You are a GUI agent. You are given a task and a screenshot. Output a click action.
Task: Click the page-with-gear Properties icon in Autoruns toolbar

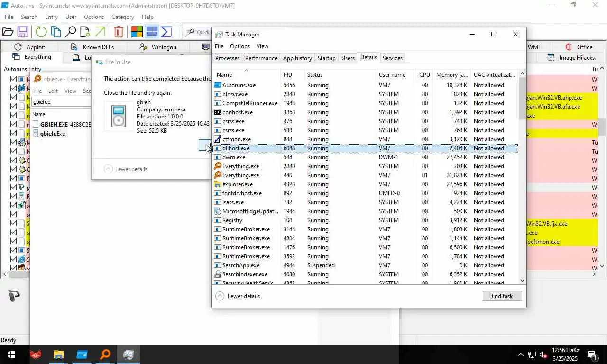[85, 32]
